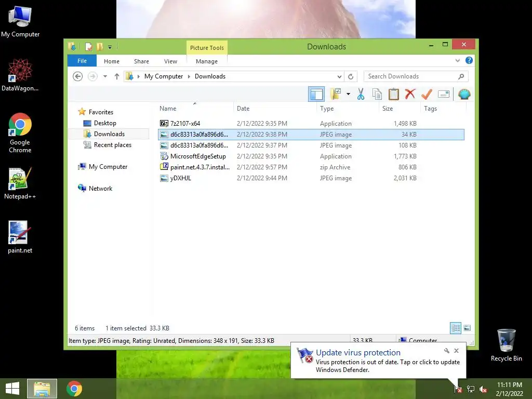The image size is (532, 399).
Task: Open the folder options dropdown arrow
Action: pos(348,94)
